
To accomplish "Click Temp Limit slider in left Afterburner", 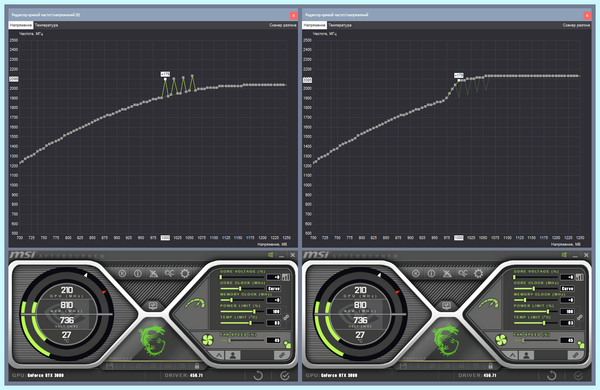I will [x=242, y=323].
